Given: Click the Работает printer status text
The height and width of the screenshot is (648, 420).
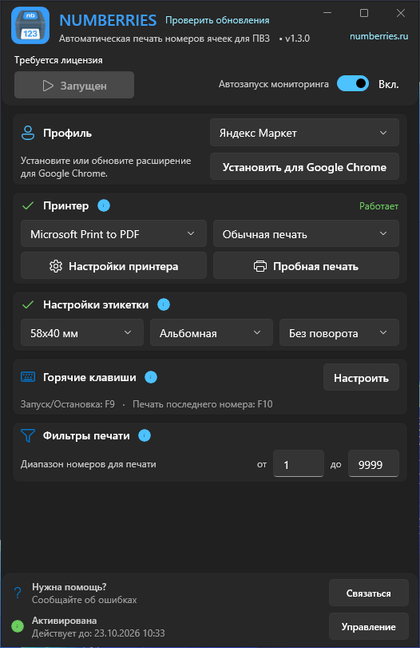Looking at the screenshot, I should 379,206.
